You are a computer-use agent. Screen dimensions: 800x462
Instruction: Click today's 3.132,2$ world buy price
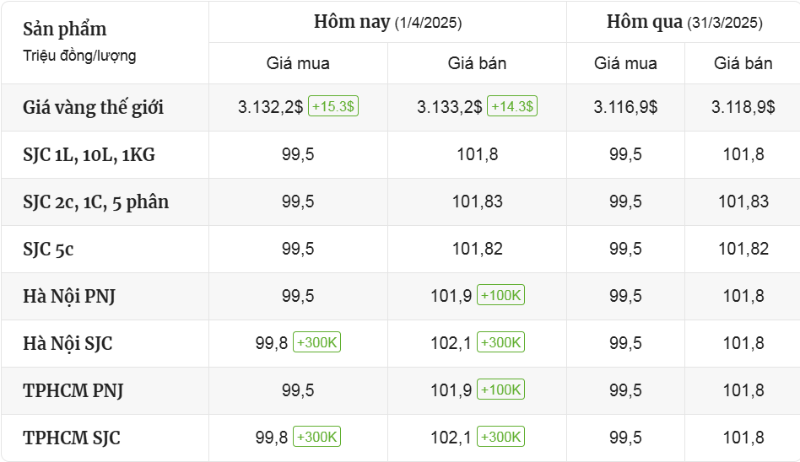(270, 107)
